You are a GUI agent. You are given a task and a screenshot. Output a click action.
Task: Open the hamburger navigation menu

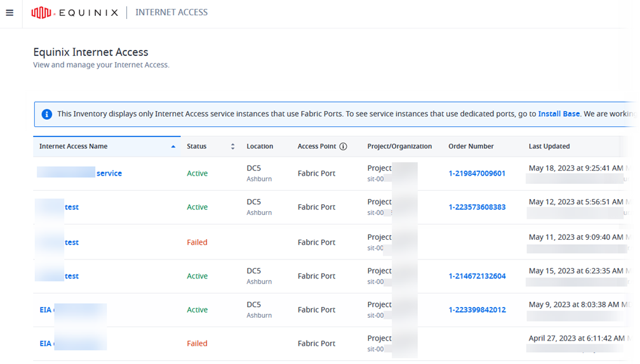coord(10,13)
